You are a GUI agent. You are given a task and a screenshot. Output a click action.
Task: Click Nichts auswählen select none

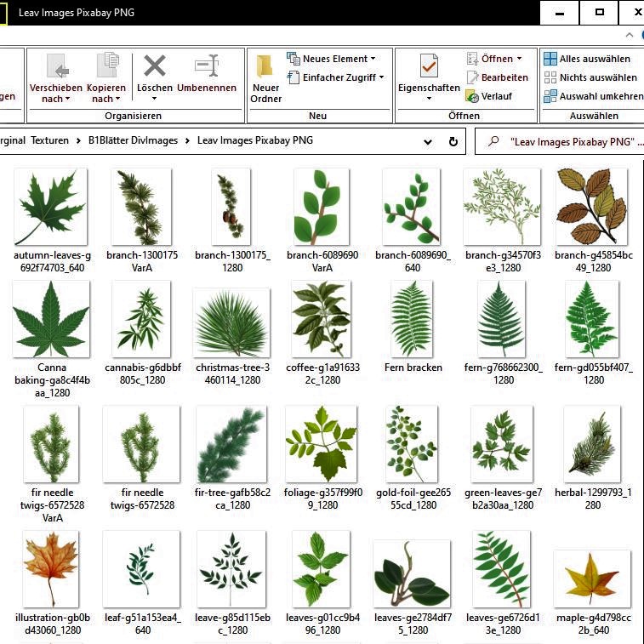tap(590, 77)
